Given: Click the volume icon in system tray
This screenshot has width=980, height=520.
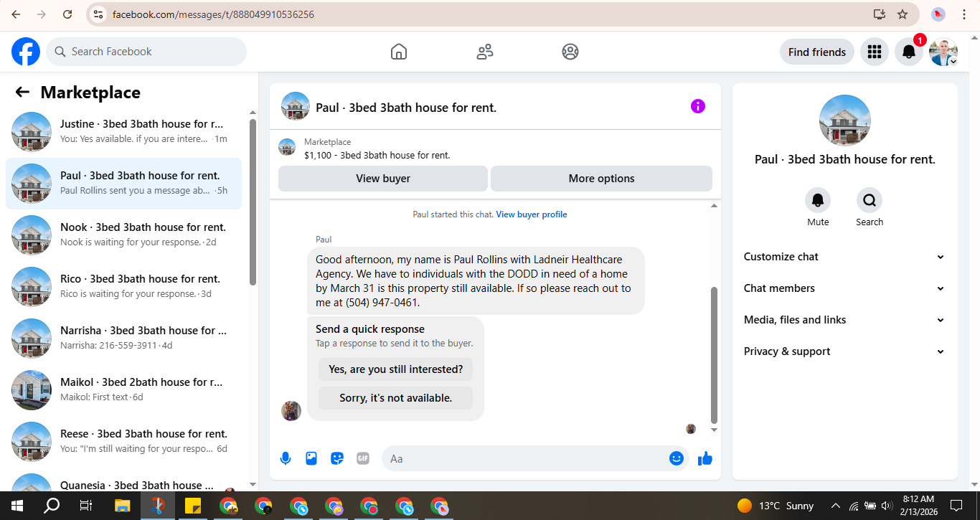Looking at the screenshot, I should pos(887,506).
